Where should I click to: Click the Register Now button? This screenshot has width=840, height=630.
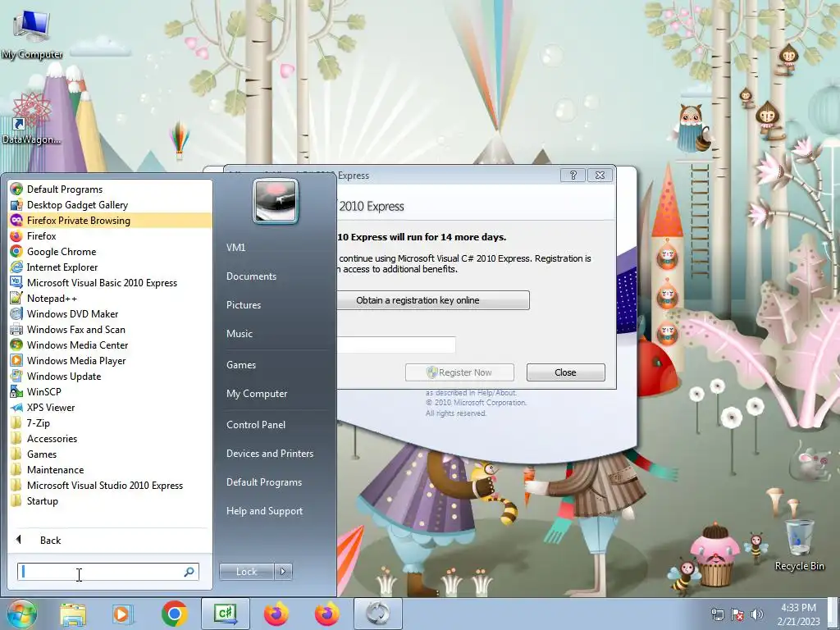coord(459,372)
